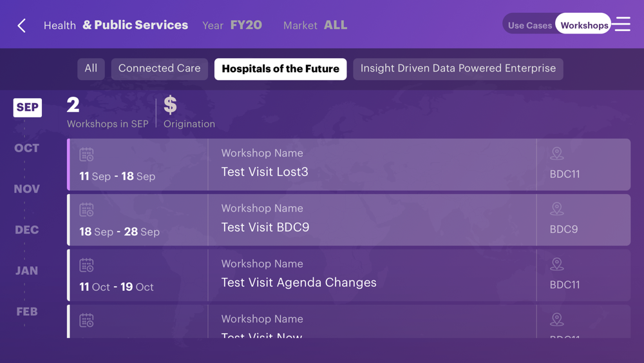The width and height of the screenshot is (644, 363).
Task: Click calendar icon on Agenda Changes workshop
Action: click(x=86, y=266)
